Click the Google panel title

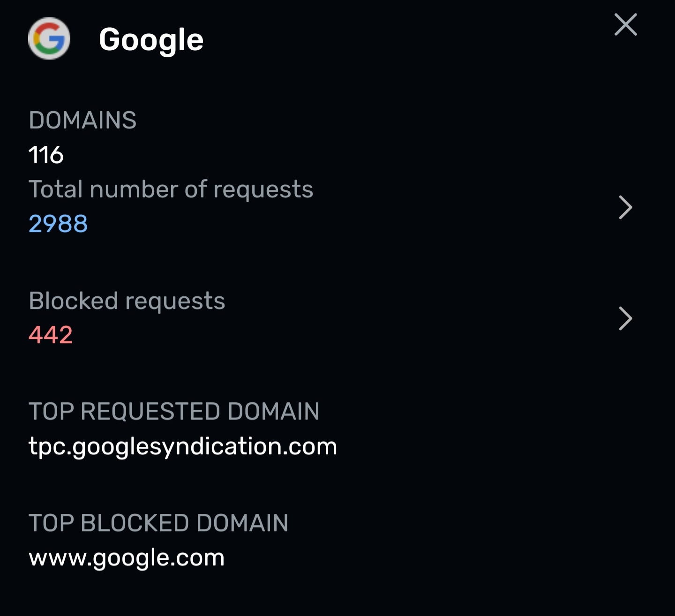coord(151,39)
